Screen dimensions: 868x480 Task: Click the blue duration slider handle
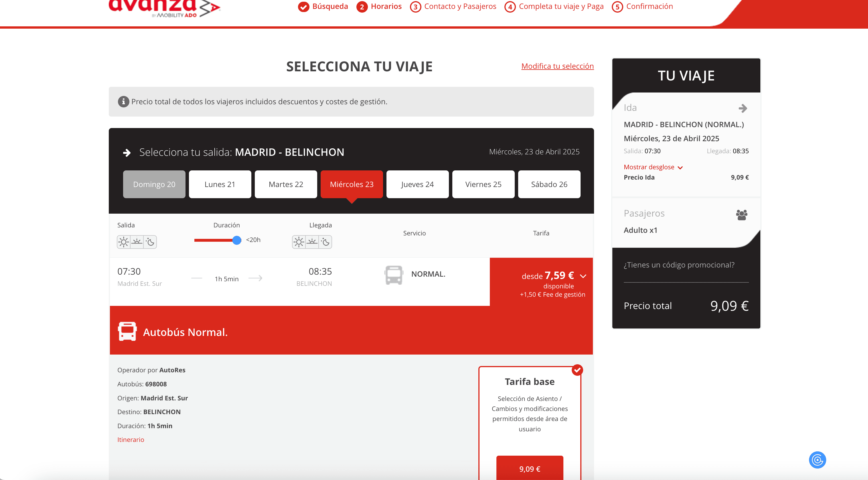pyautogui.click(x=237, y=240)
